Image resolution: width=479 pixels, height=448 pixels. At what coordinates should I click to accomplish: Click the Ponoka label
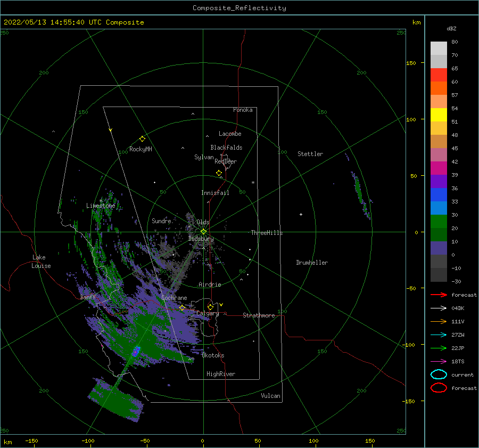(243, 110)
